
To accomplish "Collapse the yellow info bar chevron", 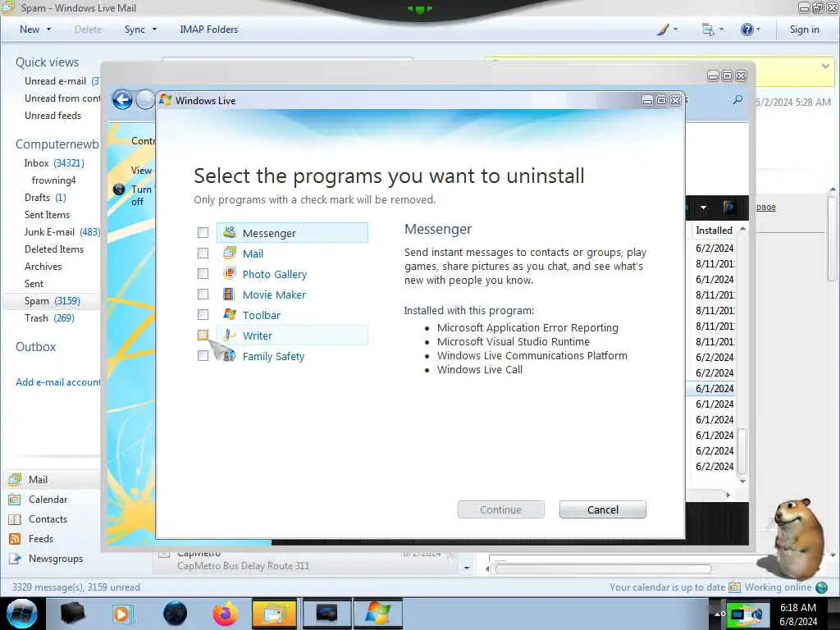I will [x=825, y=66].
